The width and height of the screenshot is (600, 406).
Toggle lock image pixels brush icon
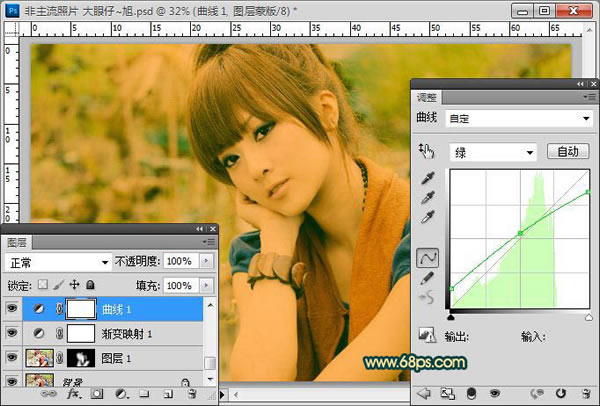59,285
